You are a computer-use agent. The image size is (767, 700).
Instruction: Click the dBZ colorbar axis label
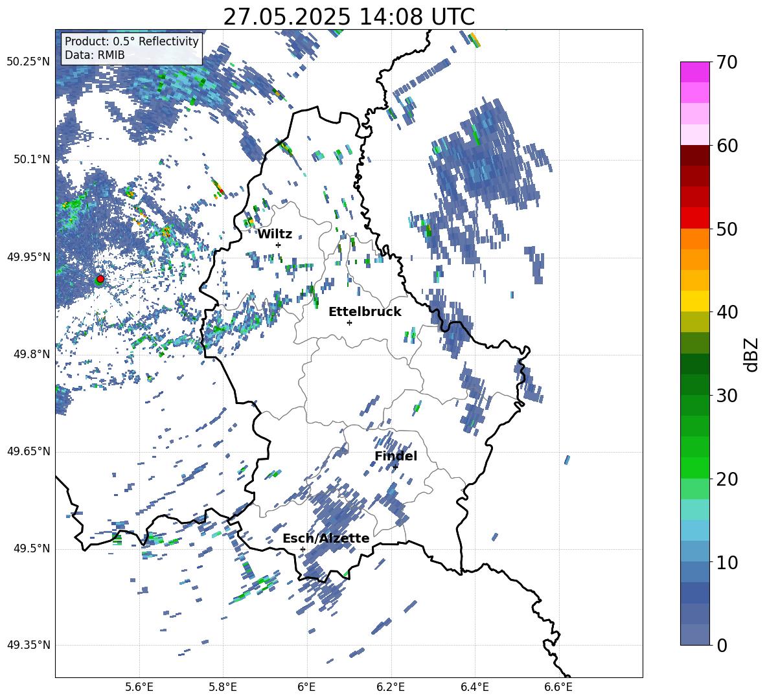[752, 354]
